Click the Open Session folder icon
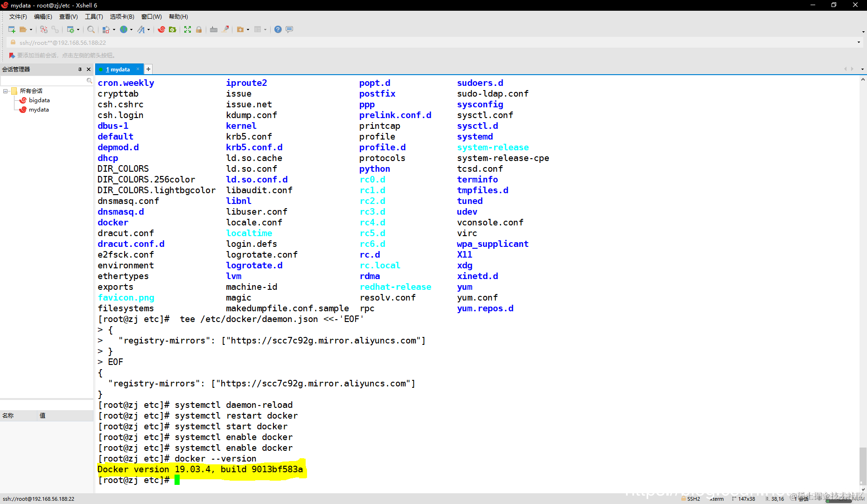867x504 pixels. (23, 29)
